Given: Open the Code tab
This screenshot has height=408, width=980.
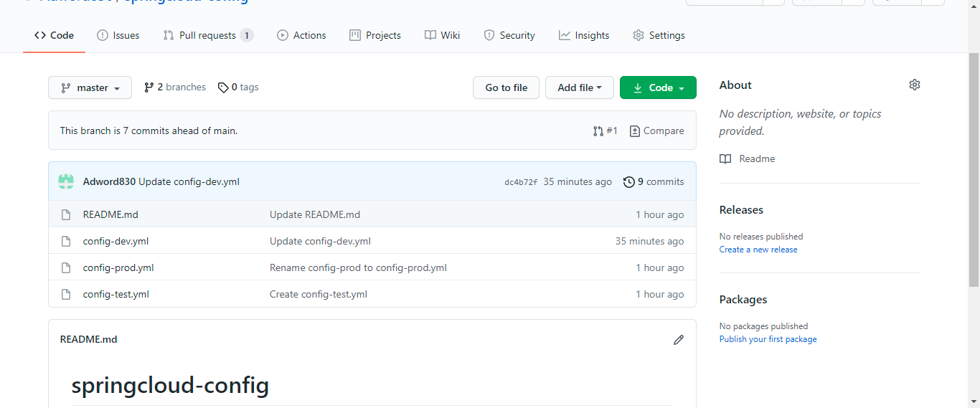Looking at the screenshot, I should [x=55, y=35].
